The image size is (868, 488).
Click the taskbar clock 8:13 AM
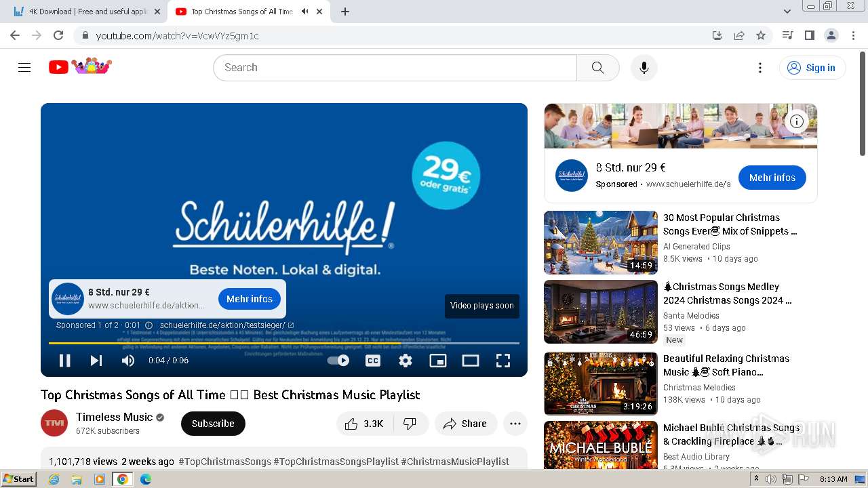[x=833, y=479]
